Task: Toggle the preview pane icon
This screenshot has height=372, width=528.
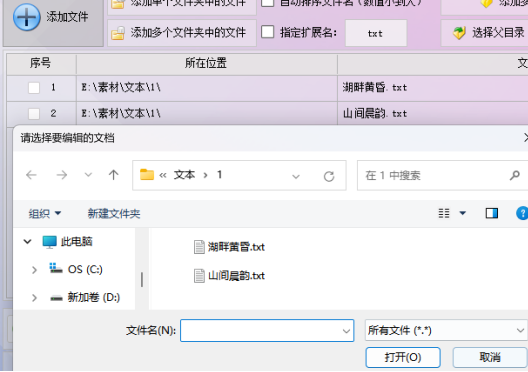Action: point(492,213)
